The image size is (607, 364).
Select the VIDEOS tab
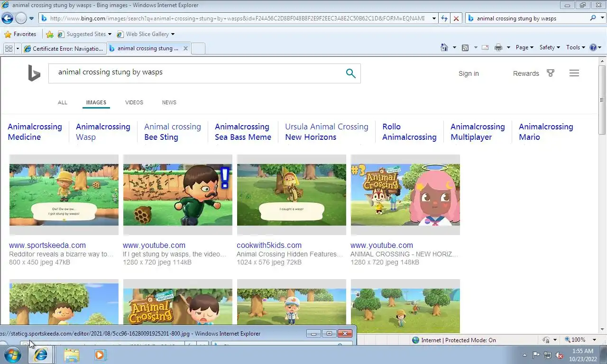(x=134, y=102)
